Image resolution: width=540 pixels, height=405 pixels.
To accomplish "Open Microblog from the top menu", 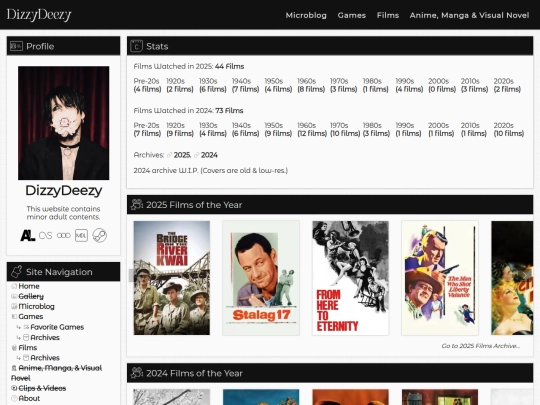I will tap(306, 15).
